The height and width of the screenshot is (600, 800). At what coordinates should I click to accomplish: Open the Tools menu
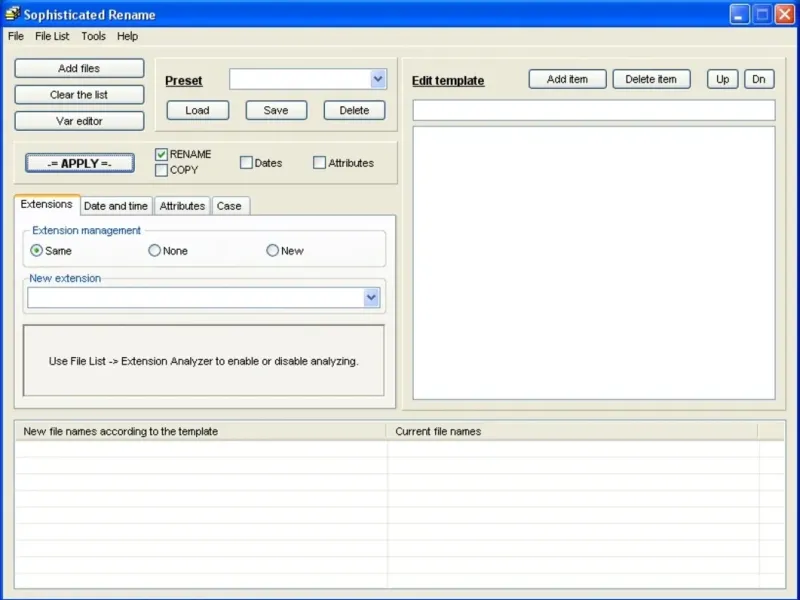click(93, 36)
